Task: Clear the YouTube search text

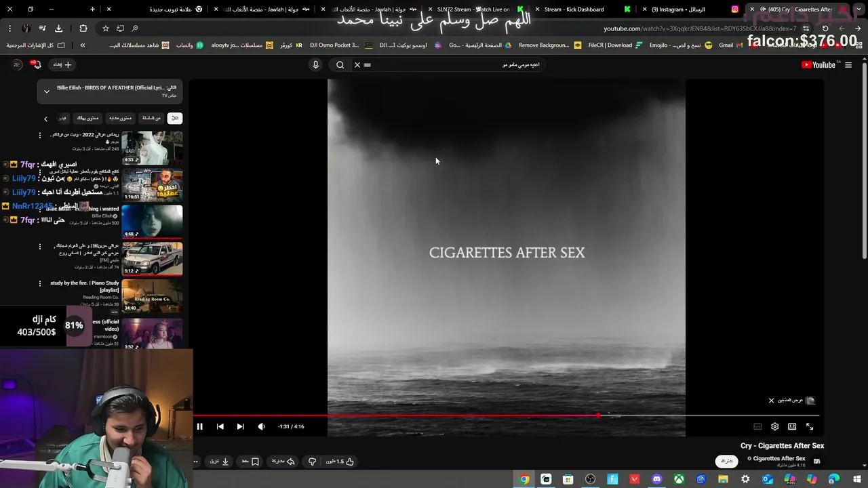Action: (x=357, y=65)
